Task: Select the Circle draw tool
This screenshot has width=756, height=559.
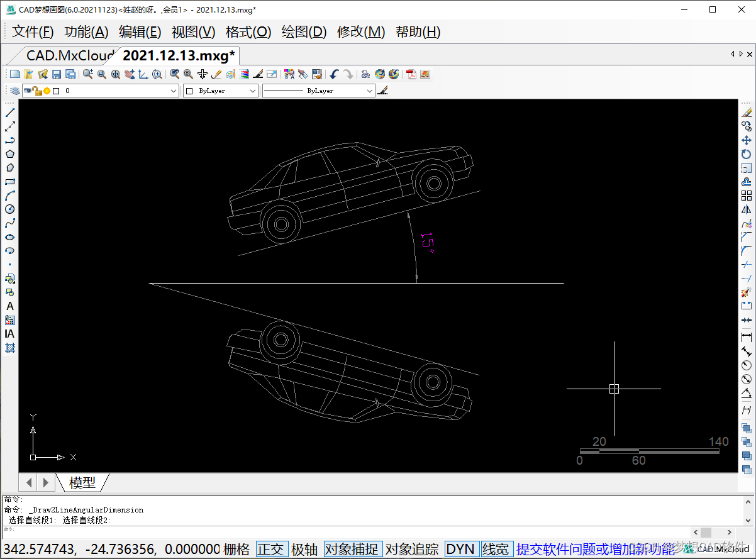Action: click(10, 209)
